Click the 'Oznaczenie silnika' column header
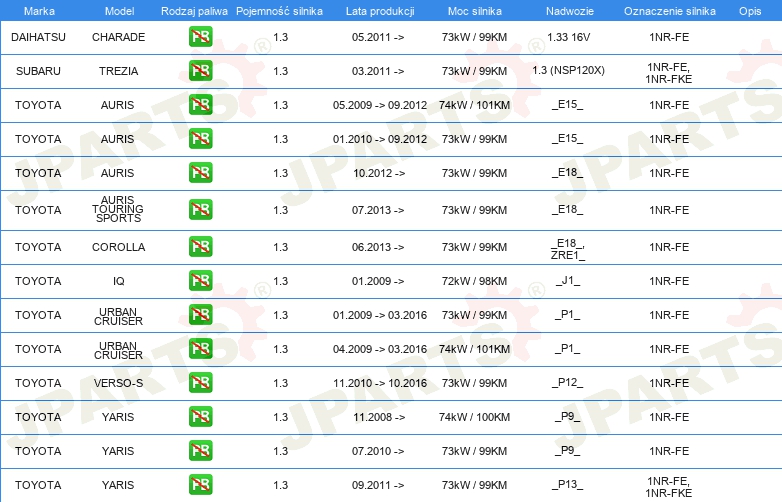Viewport: 782px width, 502px height. coord(670,11)
